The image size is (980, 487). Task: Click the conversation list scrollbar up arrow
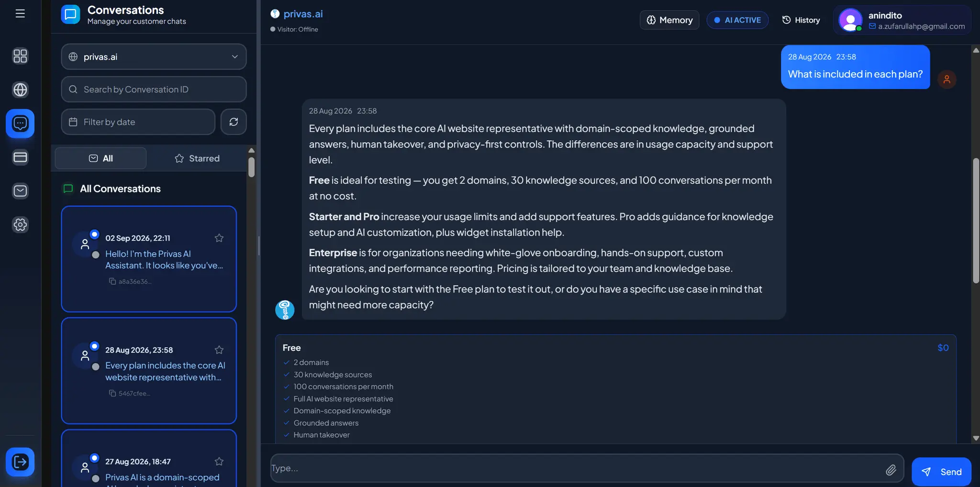251,150
